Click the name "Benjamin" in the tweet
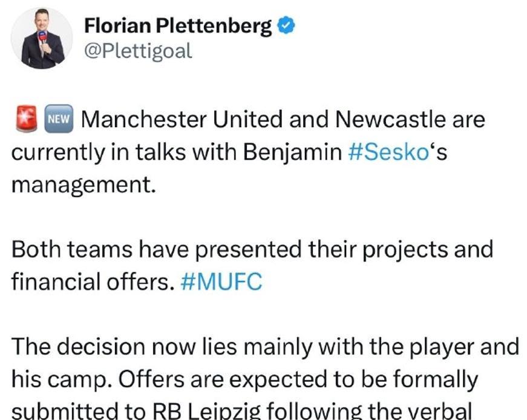Viewport: 527px width, 420px height. [292, 151]
